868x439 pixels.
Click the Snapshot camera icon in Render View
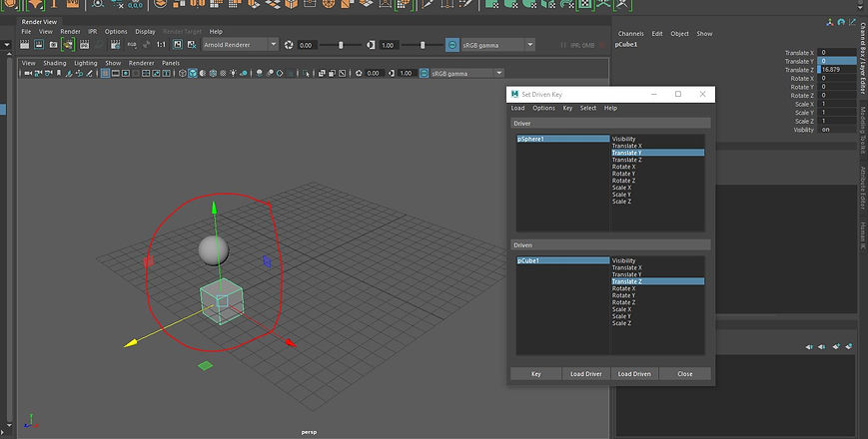tap(53, 45)
